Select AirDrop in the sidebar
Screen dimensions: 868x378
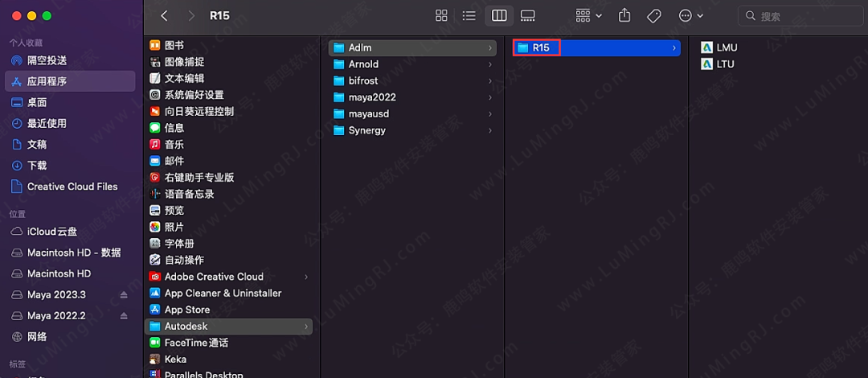47,60
